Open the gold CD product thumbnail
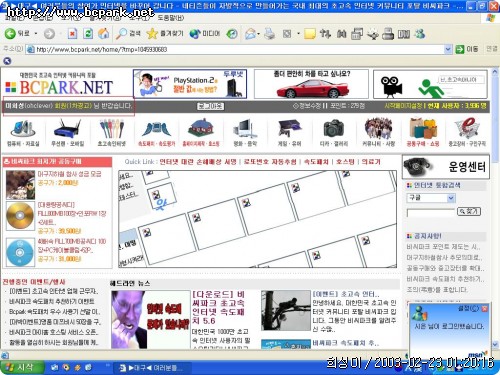The height and width of the screenshot is (375, 500). (x=20, y=216)
